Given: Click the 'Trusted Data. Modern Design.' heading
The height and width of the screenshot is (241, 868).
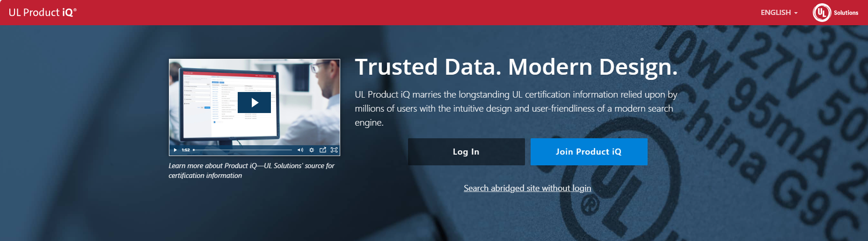Looking at the screenshot, I should [516, 67].
